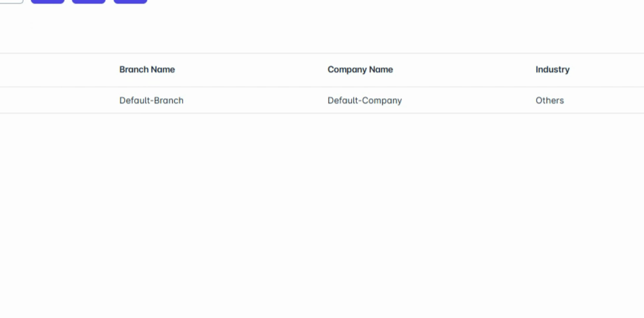Click the white outlined button beside blue buttons
The height and width of the screenshot is (318, 644).
click(12, 1)
